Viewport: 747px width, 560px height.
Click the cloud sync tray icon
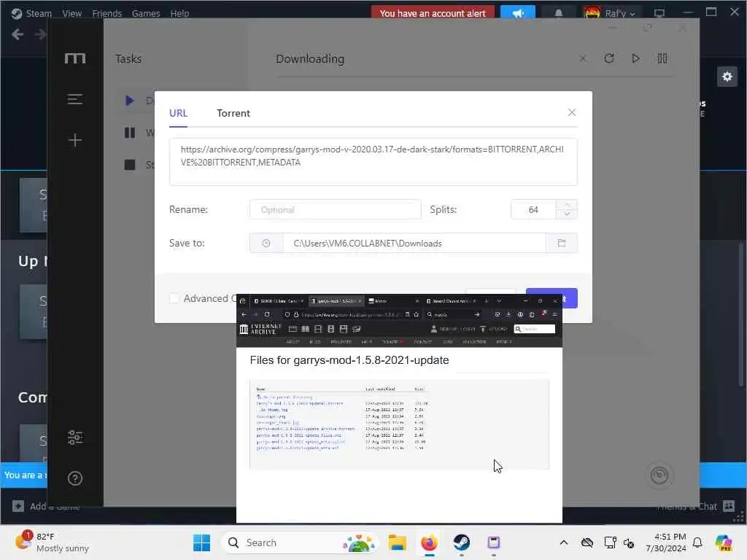pos(587,542)
